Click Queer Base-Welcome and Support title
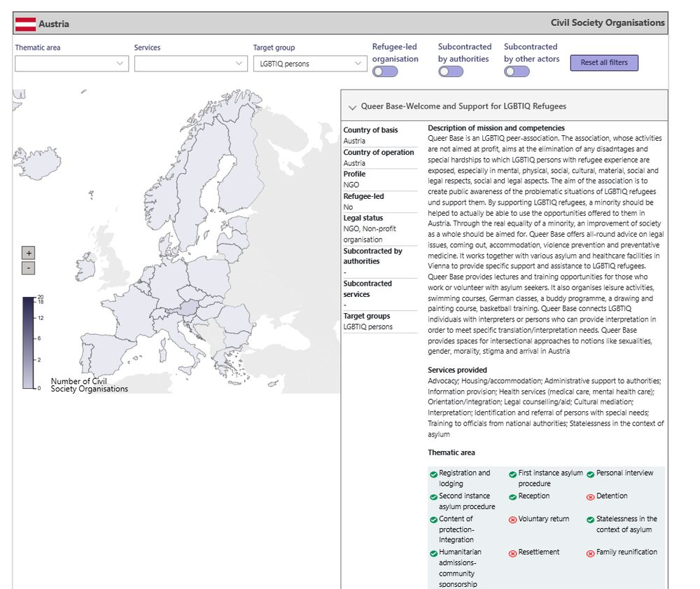Screen dimensions: 700x589 (463, 106)
